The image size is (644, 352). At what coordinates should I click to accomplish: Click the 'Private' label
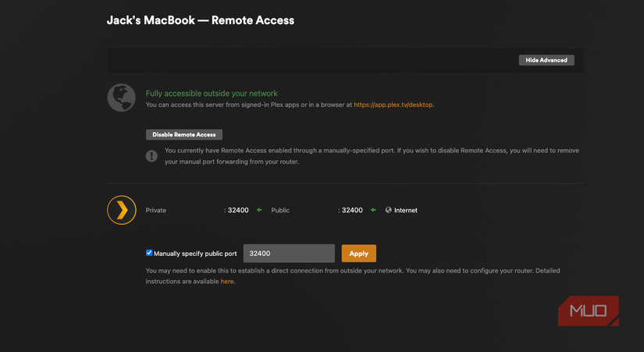click(x=155, y=210)
